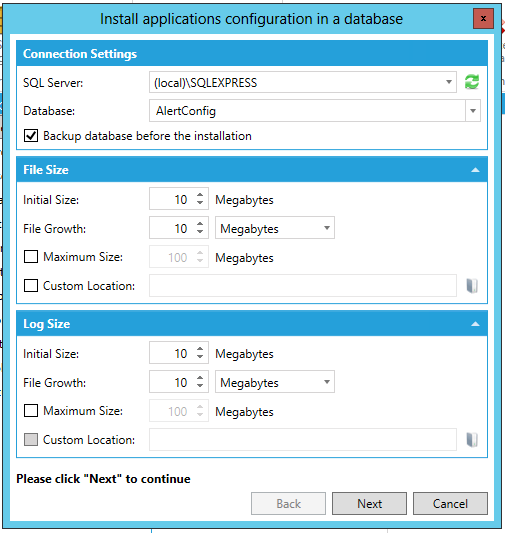This screenshot has width=505, height=533.
Task: Enable File Size Custom Location checkbox
Action: [x=31, y=286]
